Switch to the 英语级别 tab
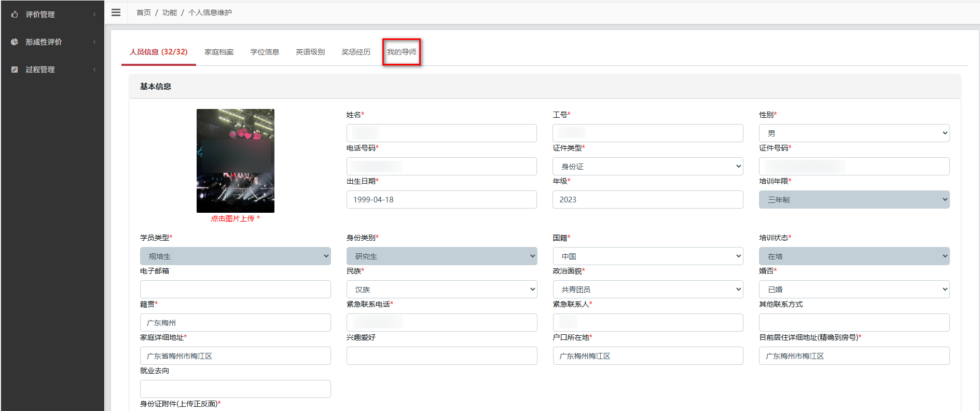This screenshot has width=980, height=411. point(310,52)
